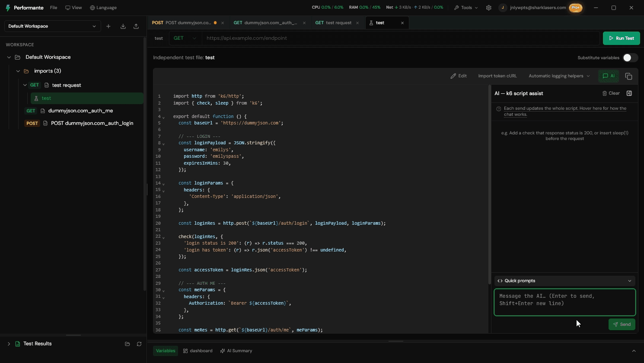Click Import token cURL
Screen dimensions: 644x363
497,76
